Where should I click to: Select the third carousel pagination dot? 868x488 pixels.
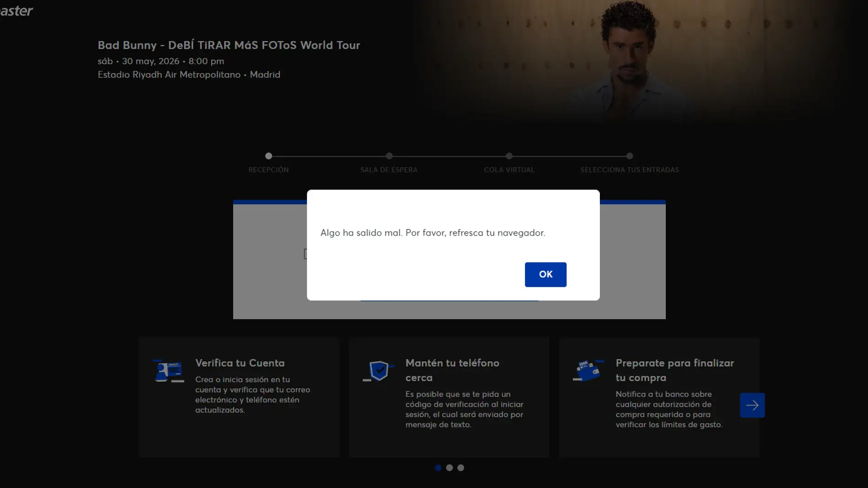[x=461, y=467]
